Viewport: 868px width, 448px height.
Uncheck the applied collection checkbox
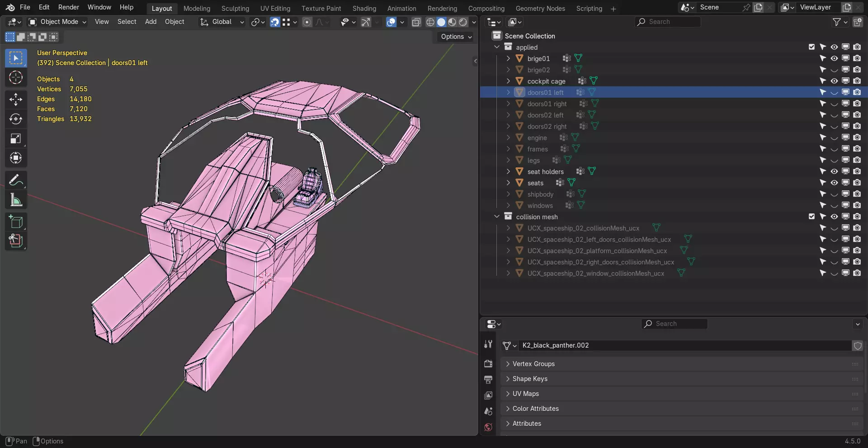point(811,47)
